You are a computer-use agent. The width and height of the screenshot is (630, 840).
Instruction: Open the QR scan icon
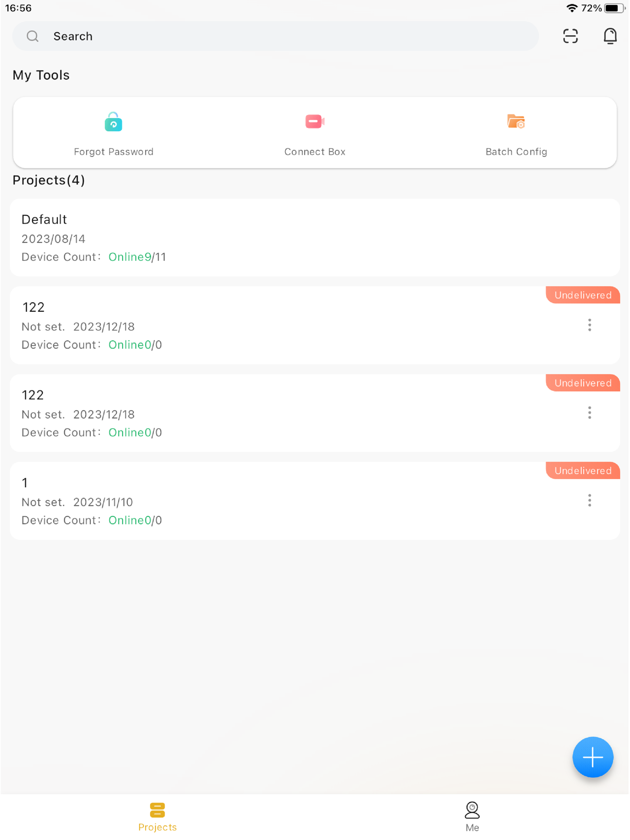click(x=570, y=36)
